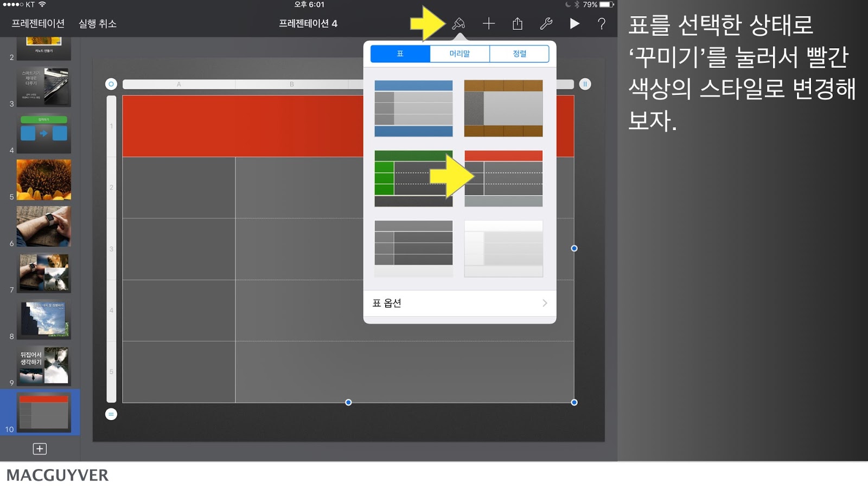Choose the green table style
Screen dimensions: 868x488
[413, 178]
